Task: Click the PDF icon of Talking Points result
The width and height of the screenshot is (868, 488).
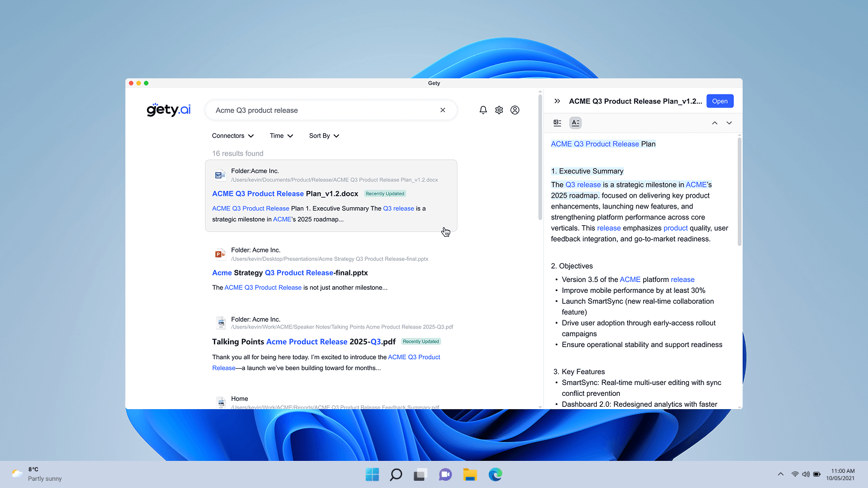Action: 221,323
